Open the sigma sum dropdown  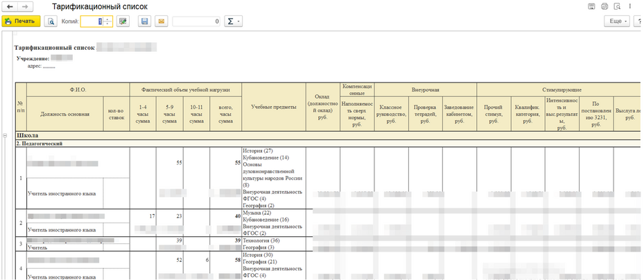234,21
